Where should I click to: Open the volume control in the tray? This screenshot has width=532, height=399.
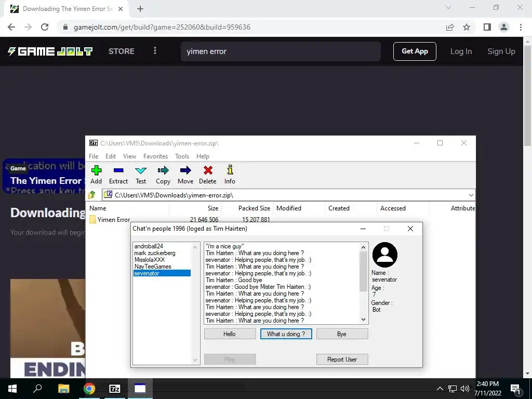point(465,389)
